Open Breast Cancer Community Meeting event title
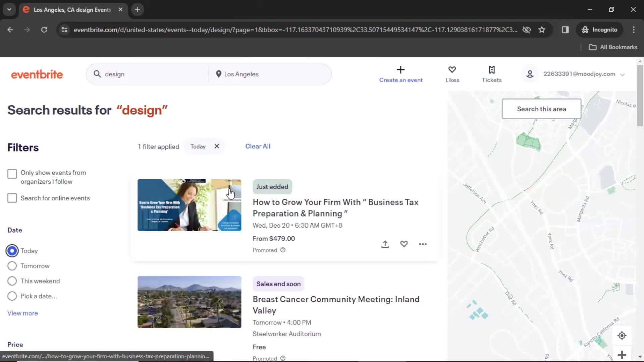 point(336,305)
